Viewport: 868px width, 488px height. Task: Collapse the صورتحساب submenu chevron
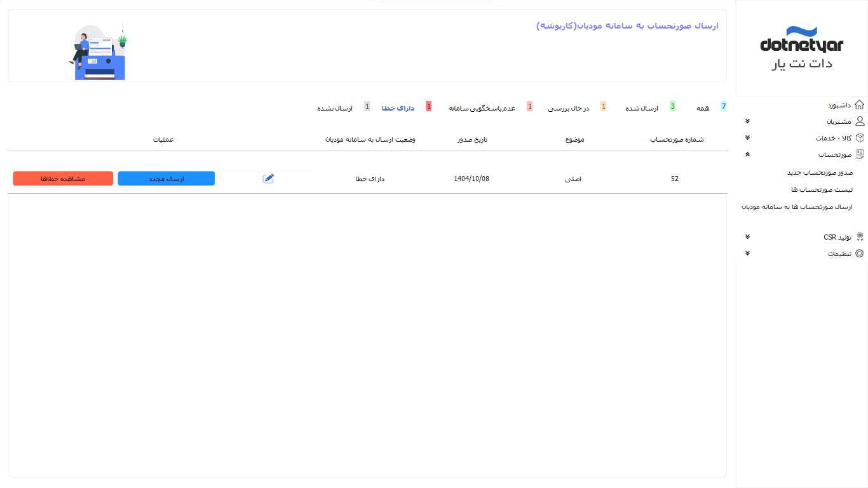point(747,154)
